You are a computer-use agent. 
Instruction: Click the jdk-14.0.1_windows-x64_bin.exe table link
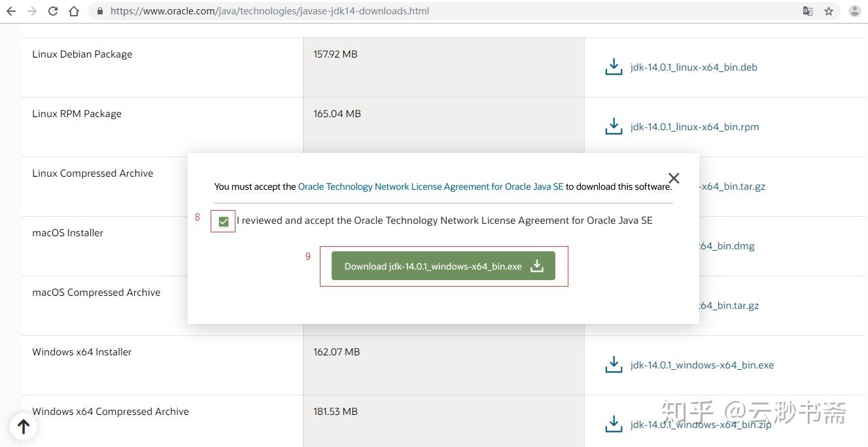click(702, 365)
